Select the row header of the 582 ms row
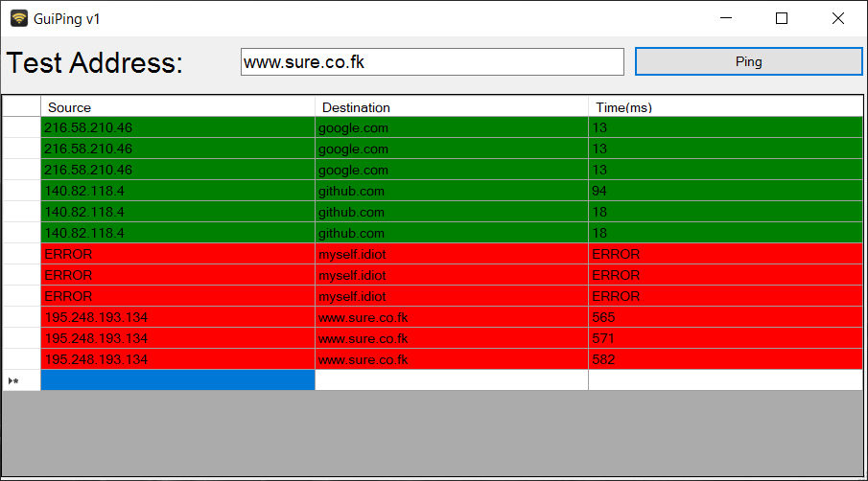Viewport: 868px width, 481px height. click(x=22, y=359)
